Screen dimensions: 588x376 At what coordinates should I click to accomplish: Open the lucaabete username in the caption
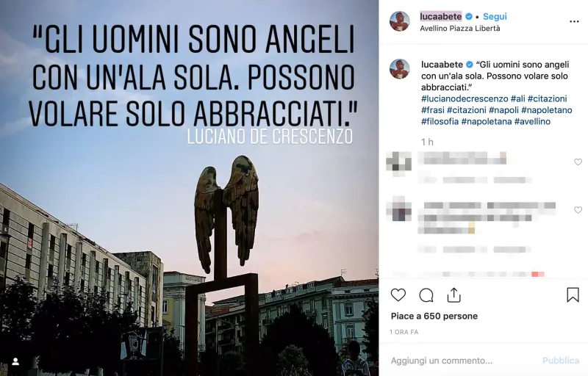click(x=442, y=65)
